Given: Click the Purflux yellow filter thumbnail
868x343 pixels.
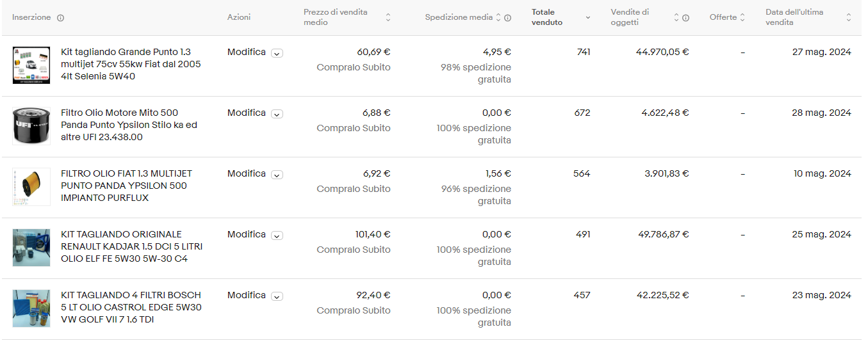Looking at the screenshot, I should tap(31, 187).
